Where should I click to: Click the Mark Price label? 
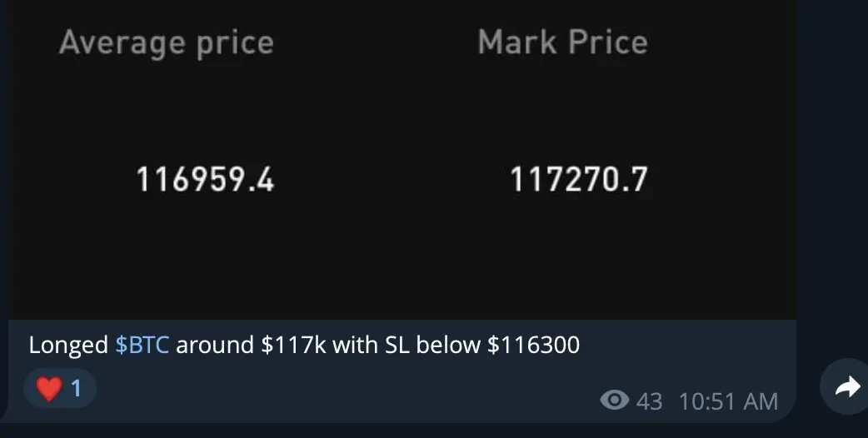(x=563, y=42)
